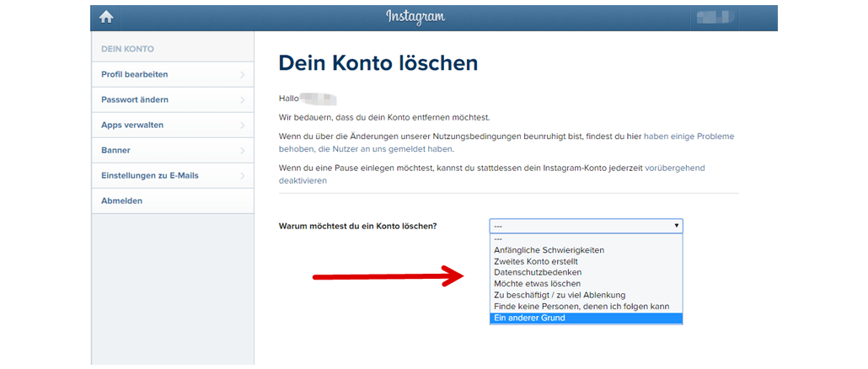Click the 'DEIN KONTO' sidebar heading
Viewport: 868px width, 369px height.
(127, 49)
